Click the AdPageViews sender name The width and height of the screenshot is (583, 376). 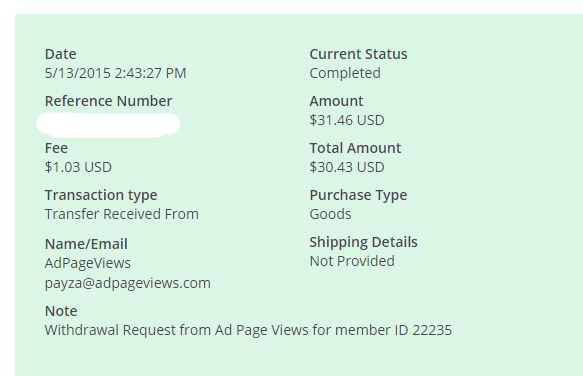[x=88, y=264]
